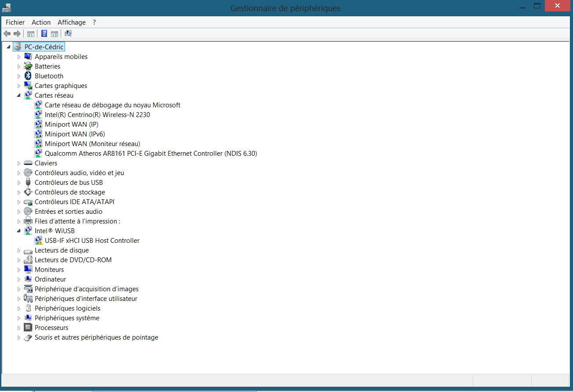Image resolution: width=573 pixels, height=392 pixels.
Task: Open the Fichier menu
Action: pos(15,22)
